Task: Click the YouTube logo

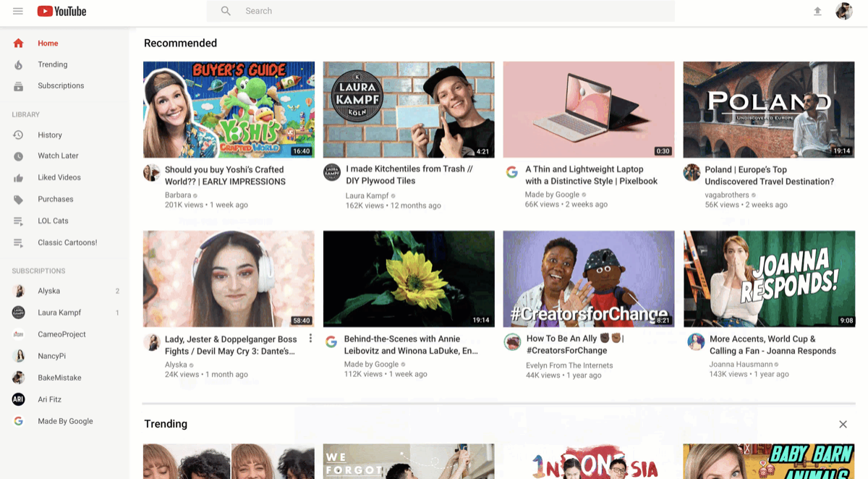Action: 61,11
